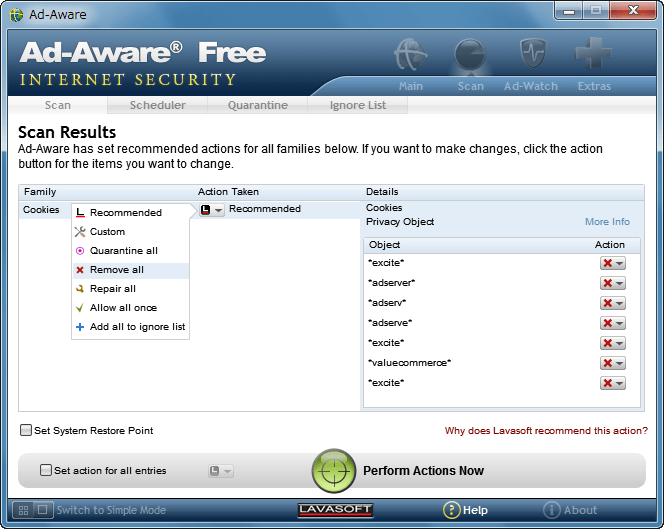This screenshot has height=529, width=664.
Task: Choose Custom menu entry
Action: point(131,232)
